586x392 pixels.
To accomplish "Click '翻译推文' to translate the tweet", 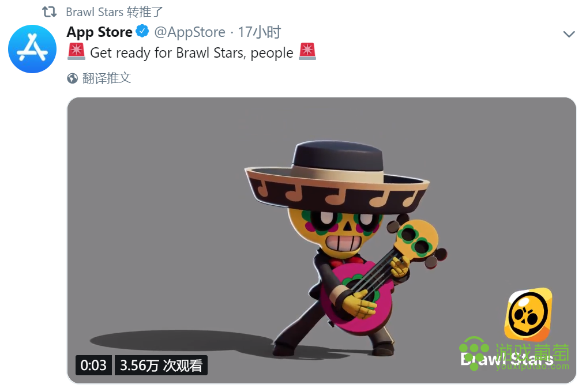I will point(107,78).
